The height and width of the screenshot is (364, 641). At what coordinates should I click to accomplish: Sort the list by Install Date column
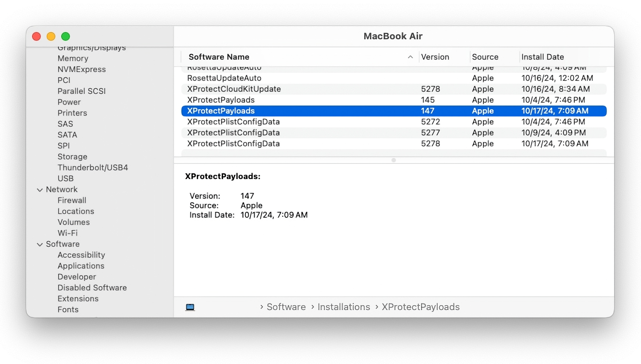tap(543, 57)
